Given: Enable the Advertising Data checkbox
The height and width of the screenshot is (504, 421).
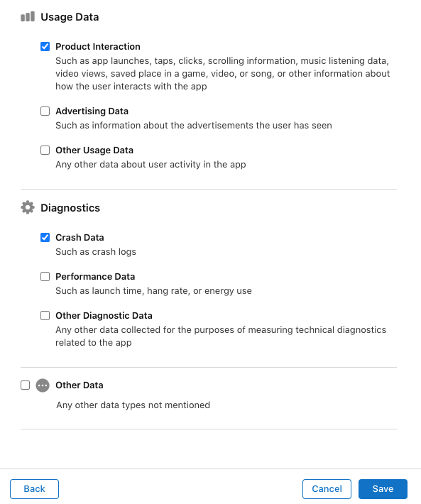Looking at the screenshot, I should (45, 111).
